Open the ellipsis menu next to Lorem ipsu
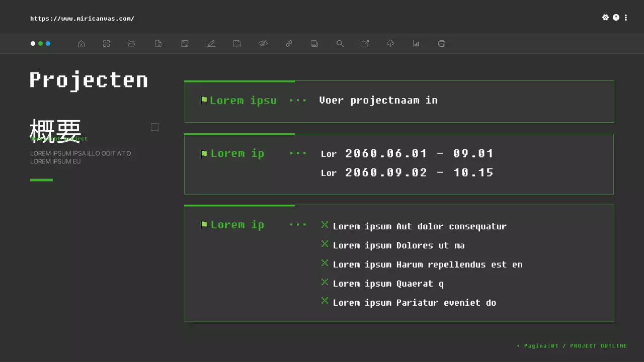 298,101
